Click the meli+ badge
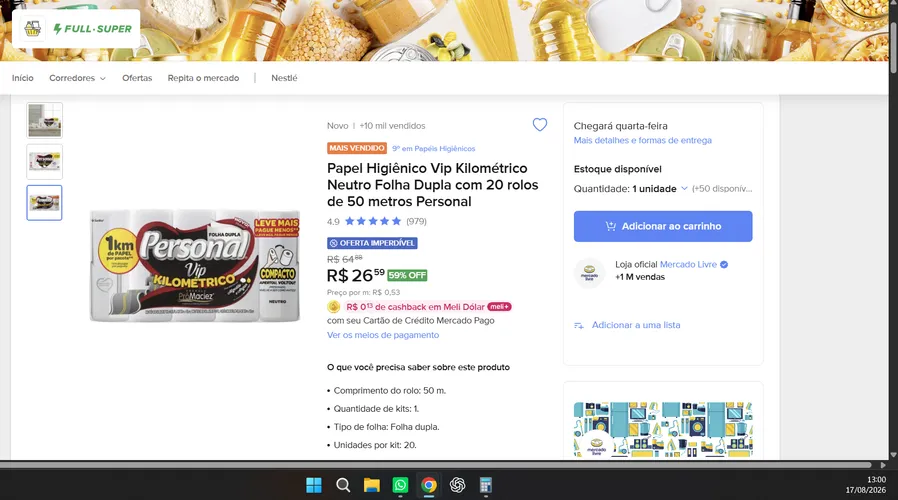Viewport: 898px width, 500px height. (499, 307)
